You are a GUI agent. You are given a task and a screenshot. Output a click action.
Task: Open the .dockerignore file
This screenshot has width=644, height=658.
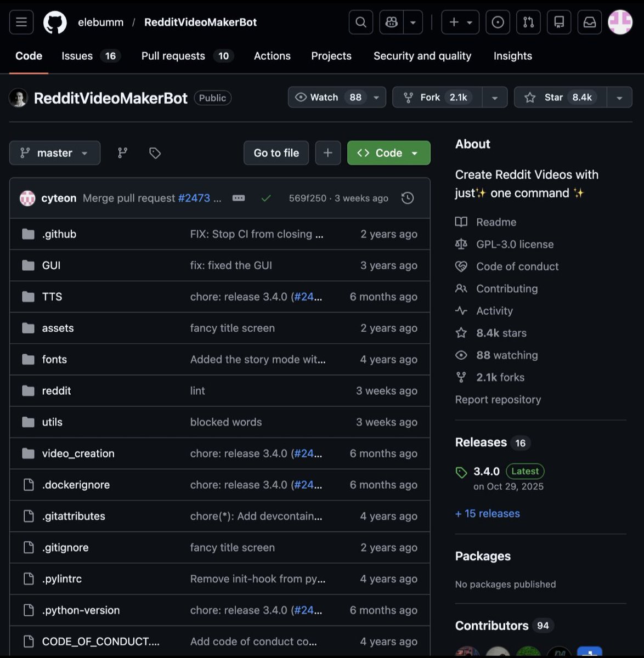[76, 485]
